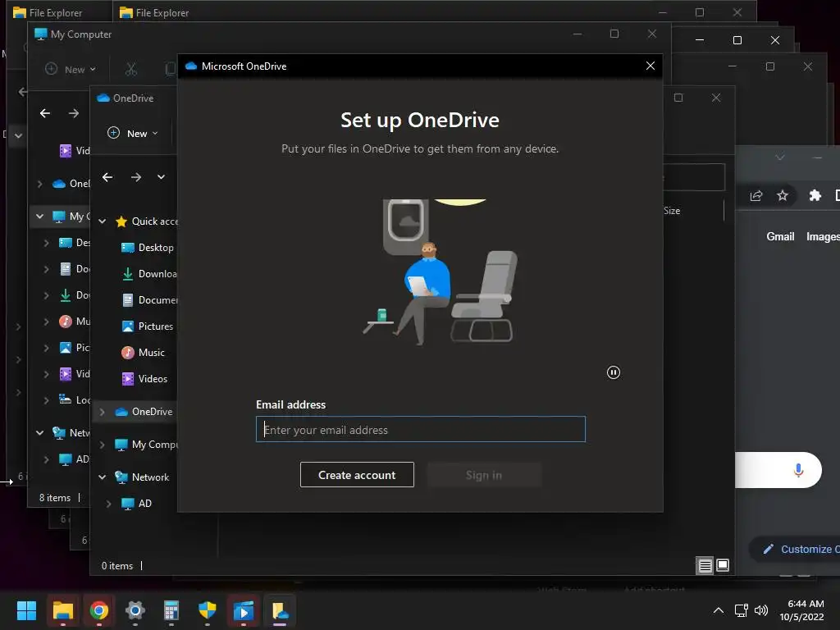Click the Images link in Chrome
840x630 pixels.
point(823,237)
